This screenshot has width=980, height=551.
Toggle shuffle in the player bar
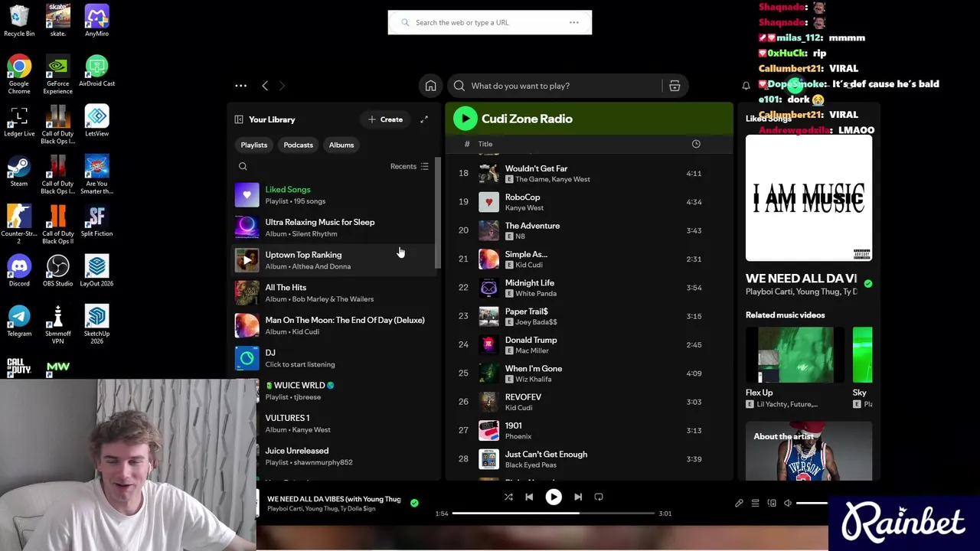coord(508,497)
